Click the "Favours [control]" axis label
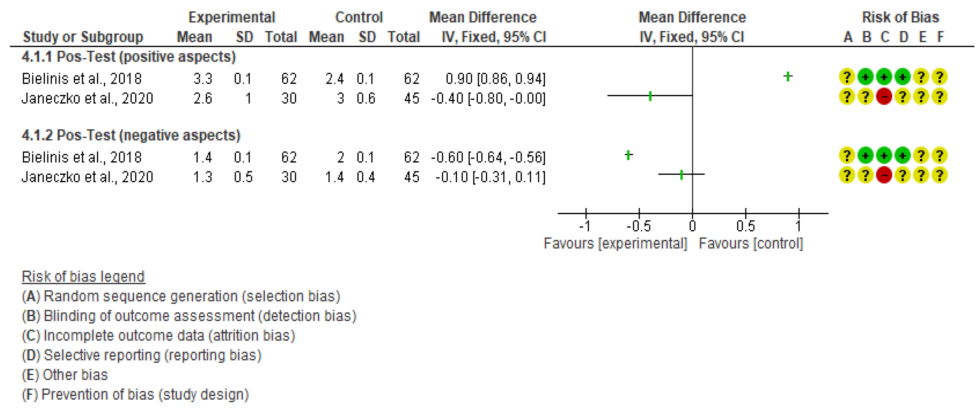Viewport: 980px width, 408px height. pos(751,243)
